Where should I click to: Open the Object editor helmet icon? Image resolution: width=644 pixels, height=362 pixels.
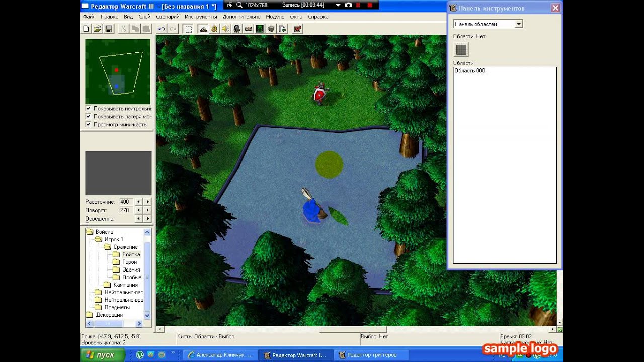click(x=237, y=29)
